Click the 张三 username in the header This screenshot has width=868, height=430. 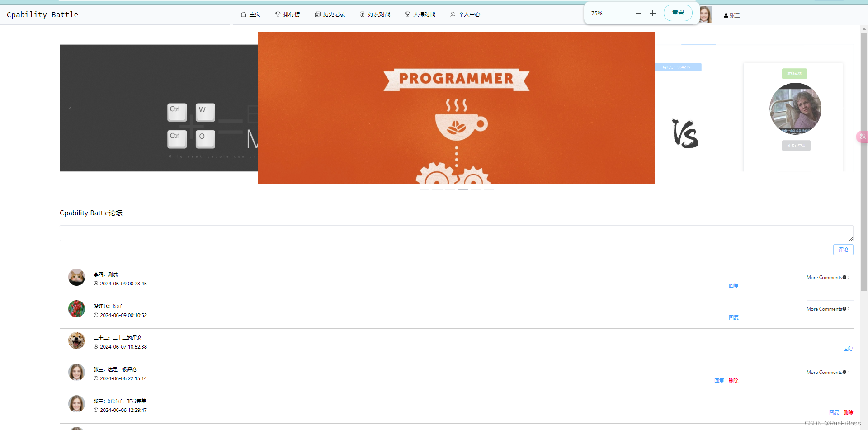click(732, 15)
